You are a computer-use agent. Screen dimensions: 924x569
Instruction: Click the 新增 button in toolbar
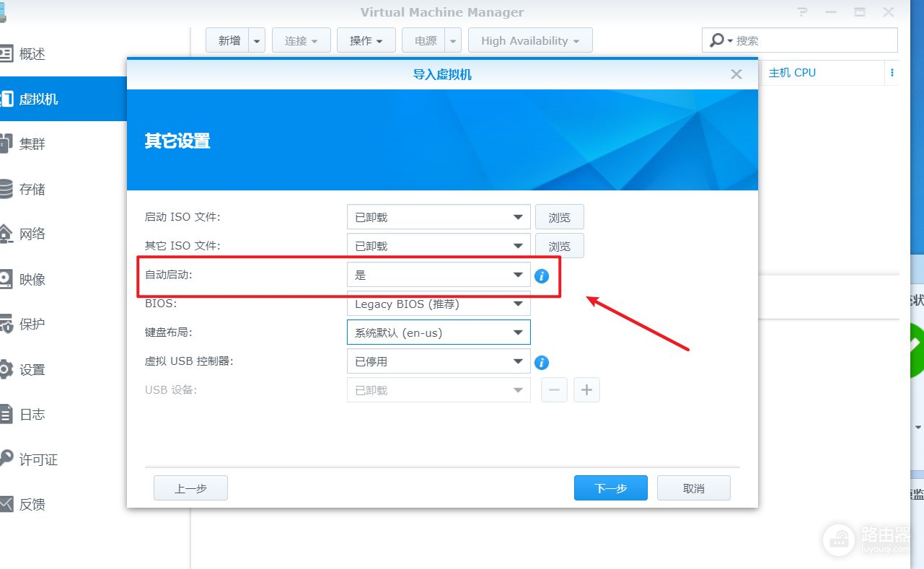[228, 40]
